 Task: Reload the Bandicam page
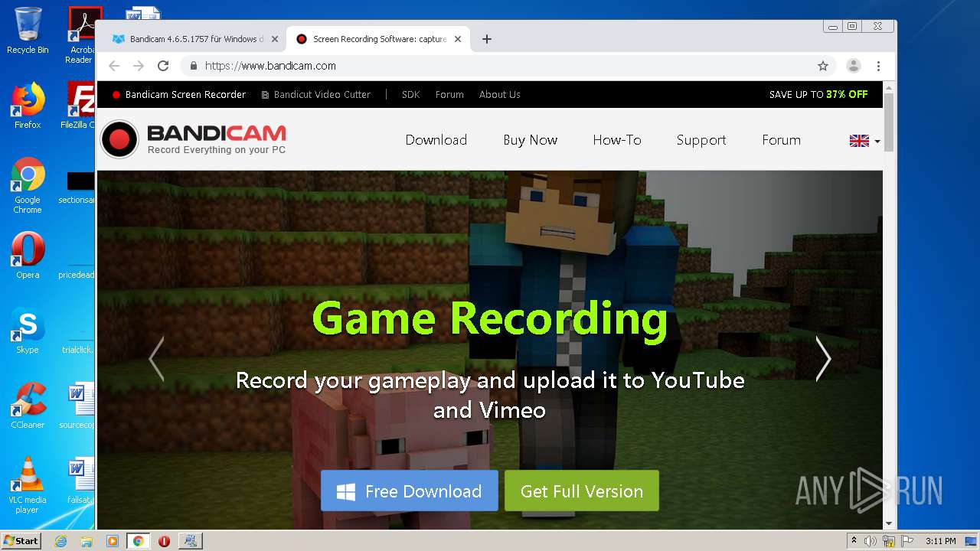coord(163,66)
